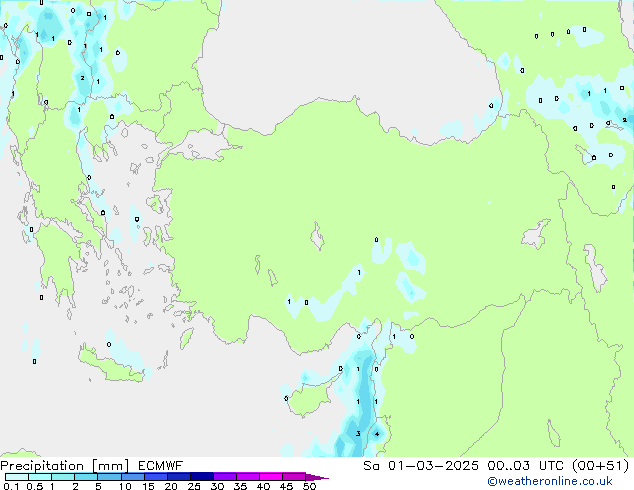Click the arrow tip beyond 50 mm
The width and height of the screenshot is (634, 490).
pyautogui.click(x=317, y=478)
